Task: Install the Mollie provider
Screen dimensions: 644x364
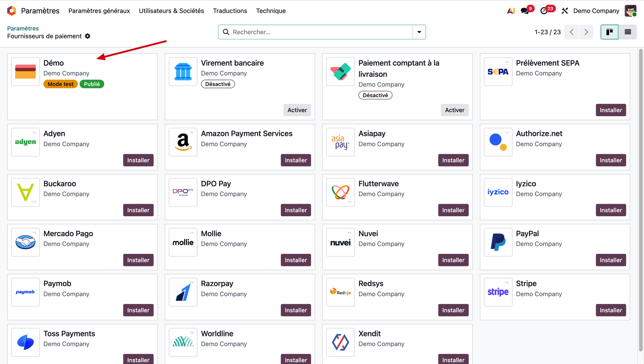Action: pos(296,260)
